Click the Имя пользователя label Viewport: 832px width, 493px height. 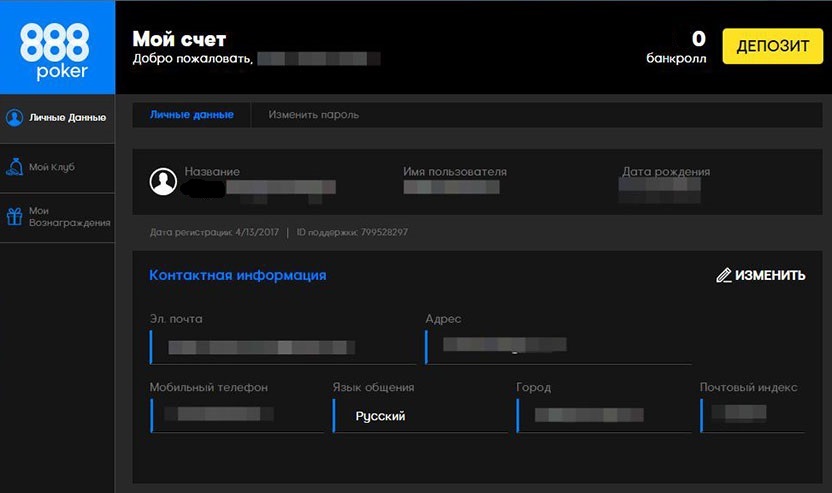(455, 171)
